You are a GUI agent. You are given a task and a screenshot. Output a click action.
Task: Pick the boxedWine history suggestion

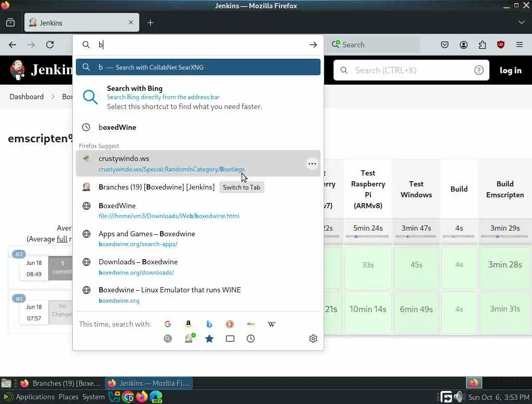point(198,127)
